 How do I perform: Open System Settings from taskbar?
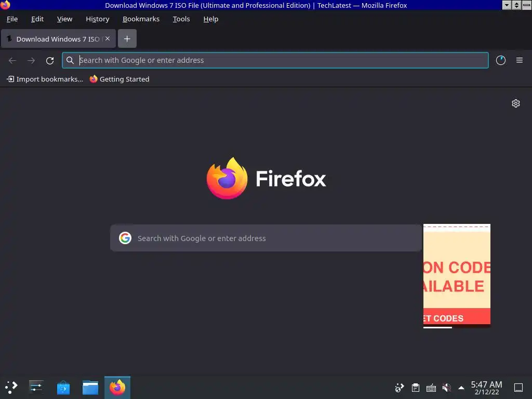click(x=36, y=387)
